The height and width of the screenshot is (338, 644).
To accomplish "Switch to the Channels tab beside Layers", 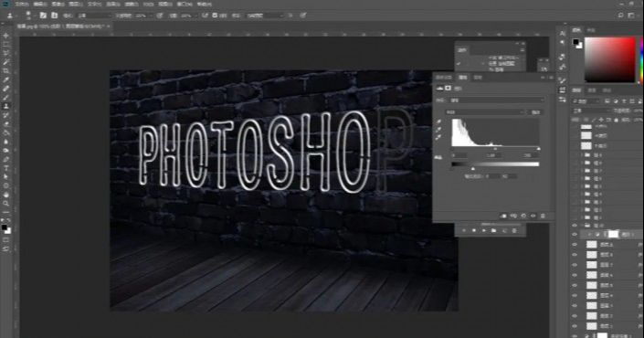I will (x=592, y=90).
